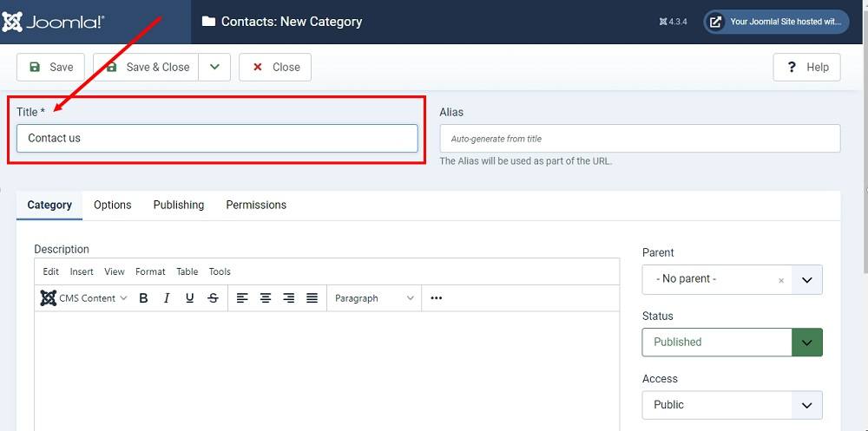Open the Joomla site hosted link

coord(776,23)
